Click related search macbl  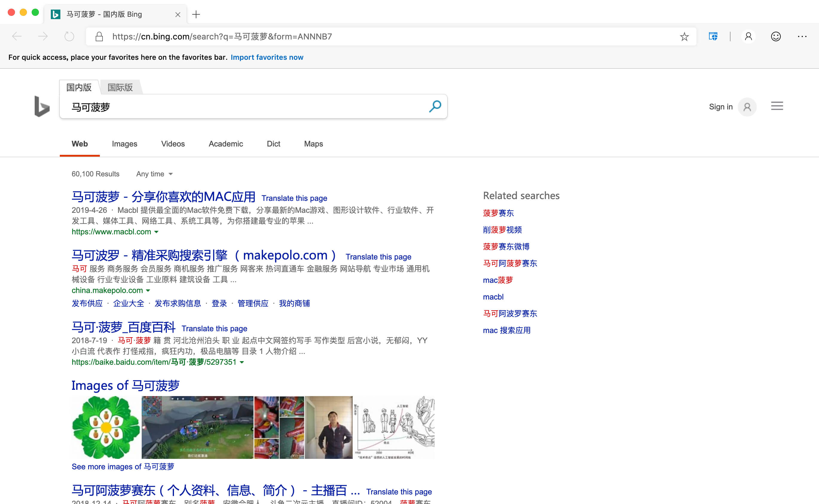click(x=493, y=297)
